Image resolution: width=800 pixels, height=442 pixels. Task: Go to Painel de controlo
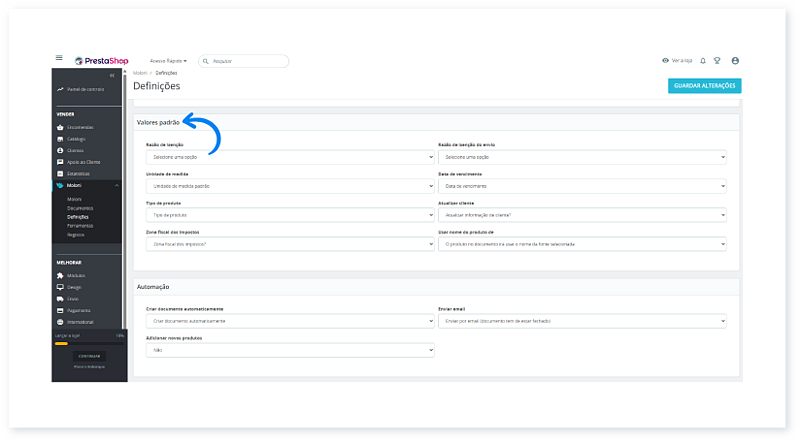coord(85,89)
